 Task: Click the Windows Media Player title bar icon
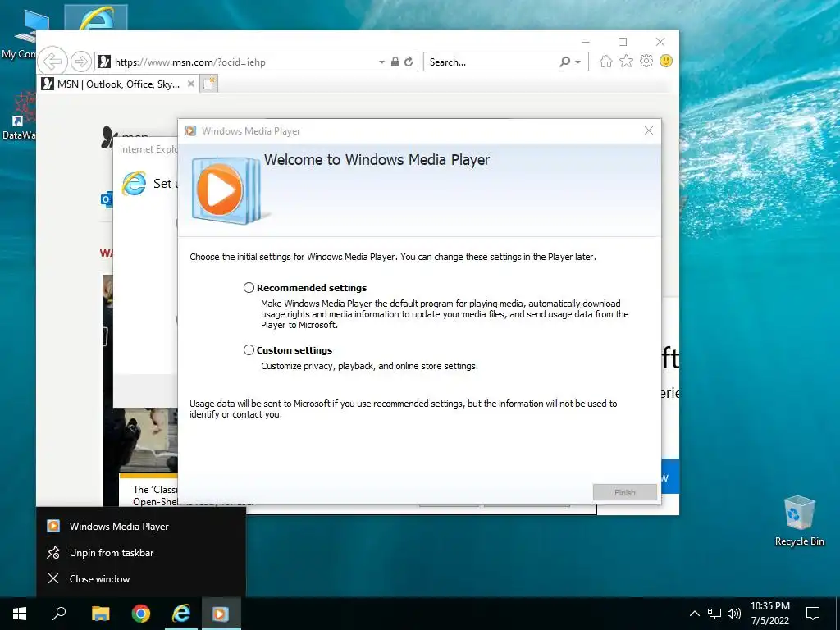[190, 131]
